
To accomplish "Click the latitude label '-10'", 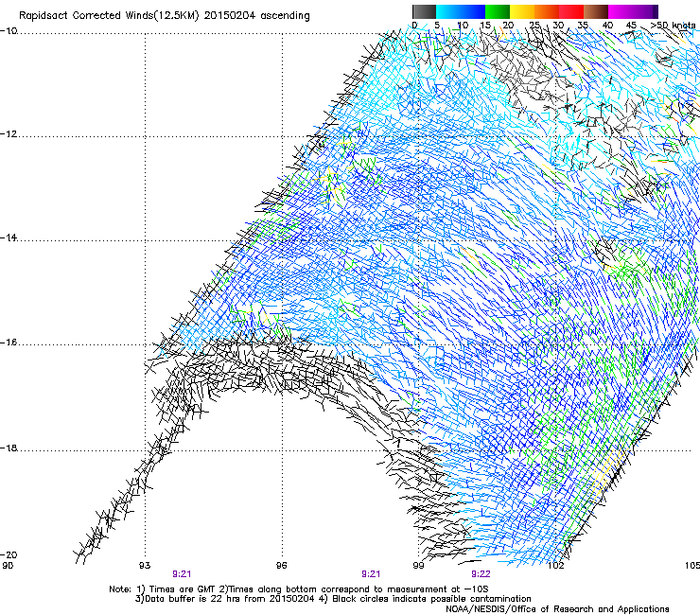I will click(x=9, y=31).
